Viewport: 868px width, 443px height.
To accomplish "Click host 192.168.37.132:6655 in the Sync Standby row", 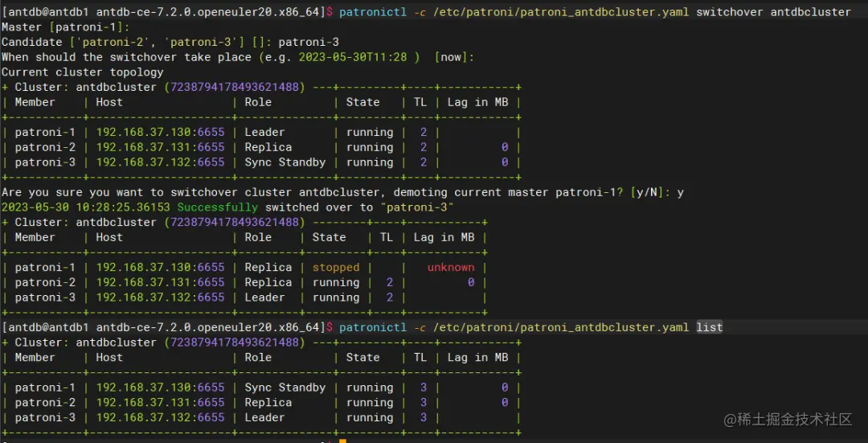I will pyautogui.click(x=161, y=162).
